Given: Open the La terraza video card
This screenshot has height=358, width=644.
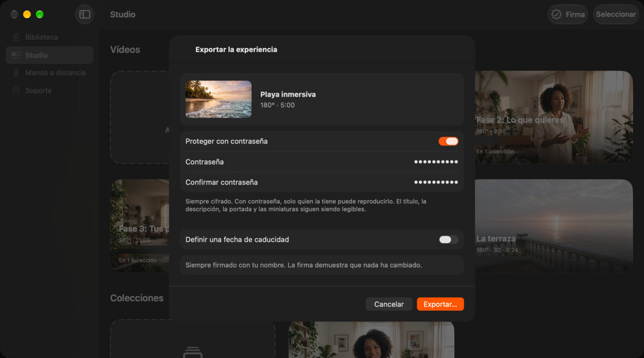Looking at the screenshot, I should click(554, 225).
